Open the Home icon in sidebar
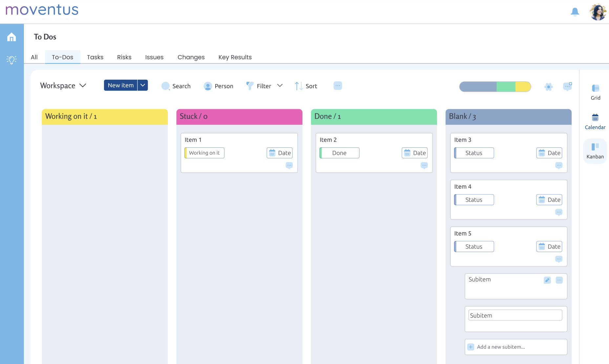The image size is (609, 364). [11, 37]
